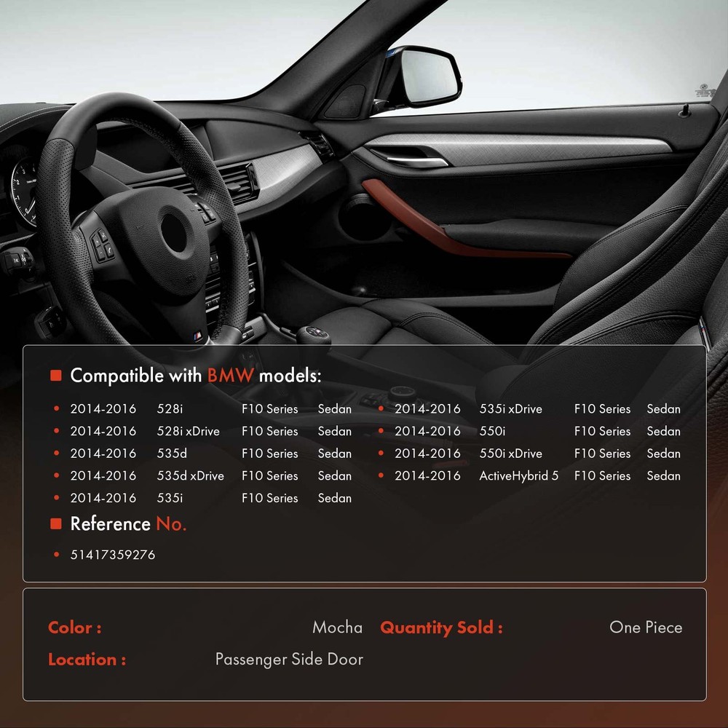Select the '550i' model entry
The width and height of the screenshot is (728, 728).
(x=492, y=431)
